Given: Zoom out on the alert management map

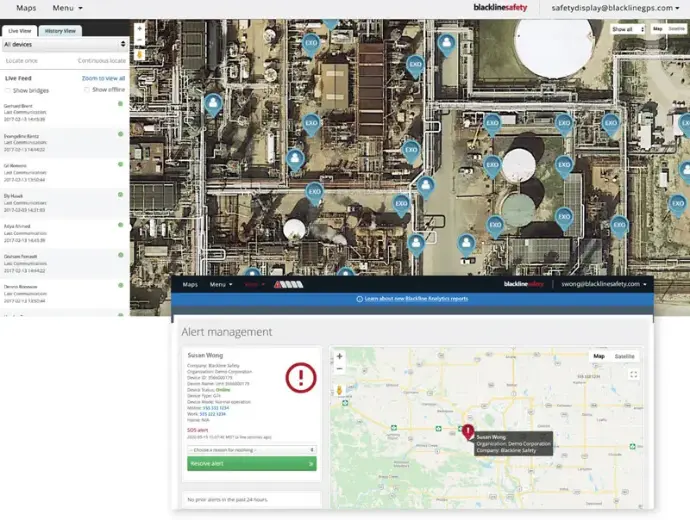Looking at the screenshot, I should (x=339, y=369).
